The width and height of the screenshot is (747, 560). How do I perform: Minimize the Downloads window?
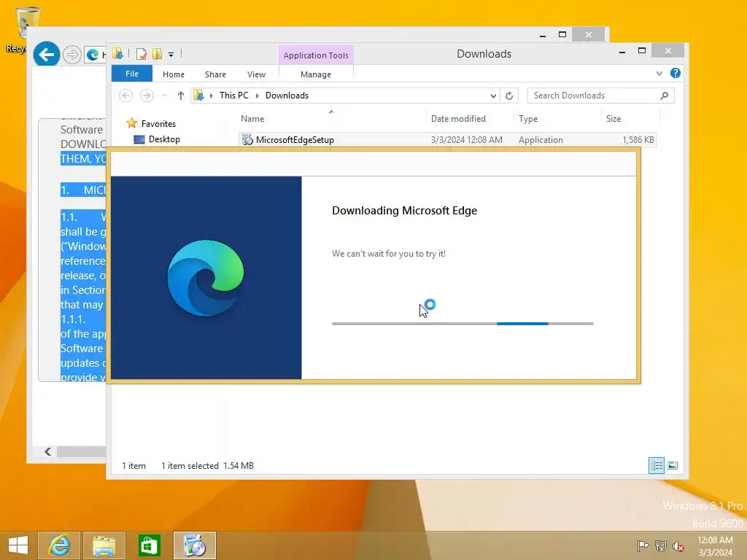point(622,51)
